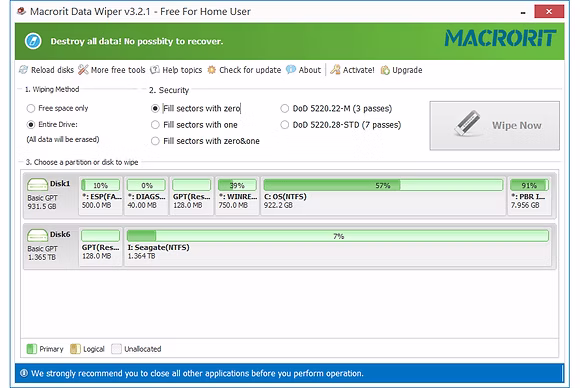Click the blue round icon in the banner
Image resolution: width=580 pixels, height=388 pixels.
33,41
